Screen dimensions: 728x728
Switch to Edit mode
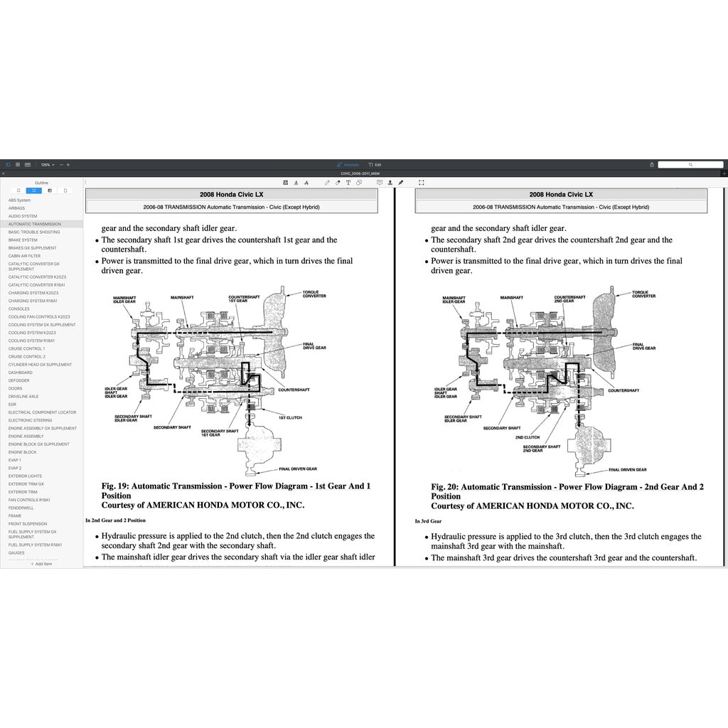point(375,164)
